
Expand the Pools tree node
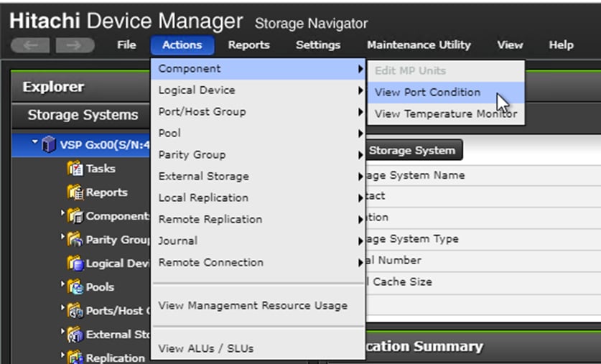pyautogui.click(x=62, y=283)
